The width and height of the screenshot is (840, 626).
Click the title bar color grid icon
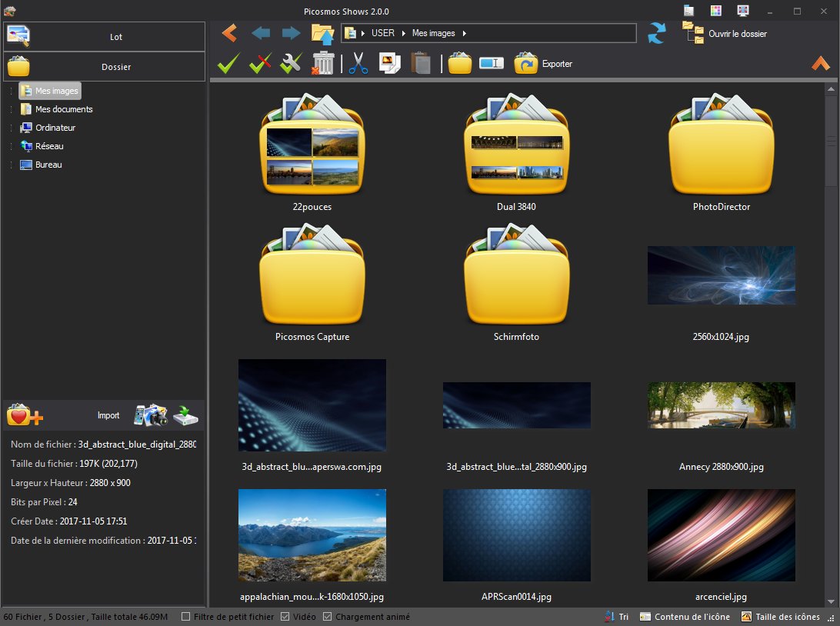tap(715, 11)
